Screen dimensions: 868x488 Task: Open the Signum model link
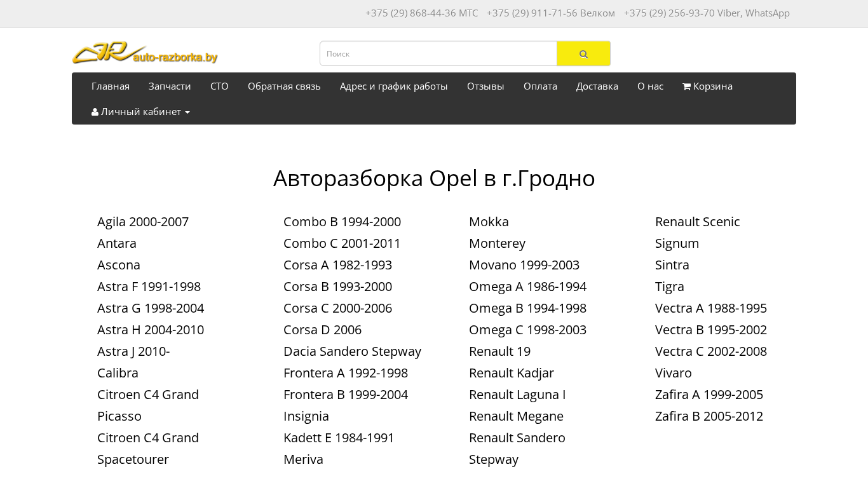point(677,243)
